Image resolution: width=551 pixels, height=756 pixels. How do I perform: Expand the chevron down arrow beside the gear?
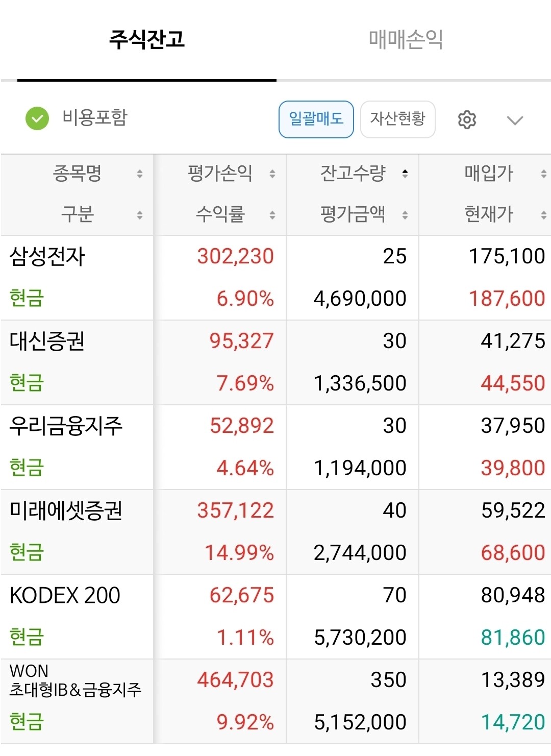[515, 120]
